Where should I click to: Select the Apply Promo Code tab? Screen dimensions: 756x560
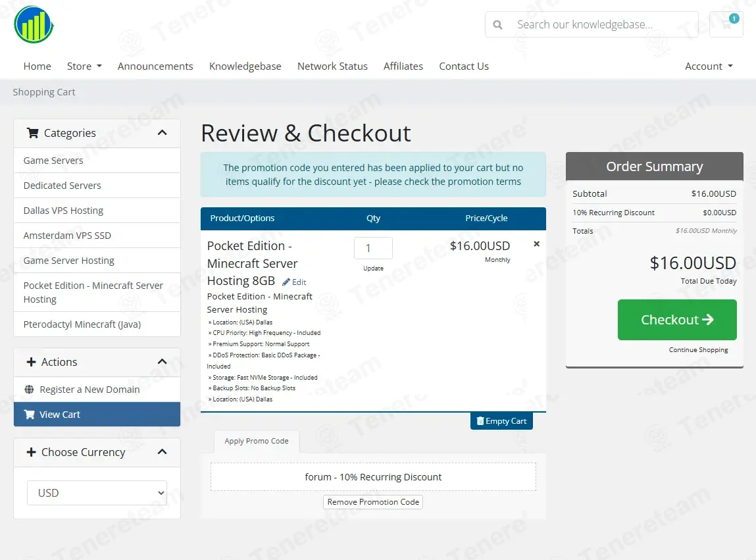pyautogui.click(x=257, y=441)
